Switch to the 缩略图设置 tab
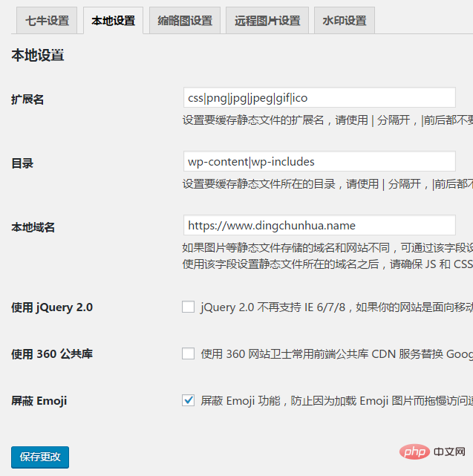The image size is (473, 476). pos(185,21)
